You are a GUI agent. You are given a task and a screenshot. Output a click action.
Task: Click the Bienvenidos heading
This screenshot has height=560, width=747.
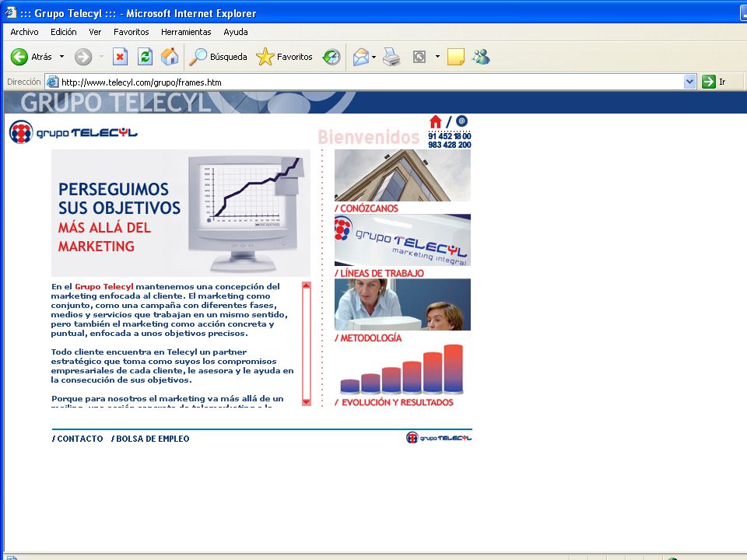pyautogui.click(x=369, y=137)
